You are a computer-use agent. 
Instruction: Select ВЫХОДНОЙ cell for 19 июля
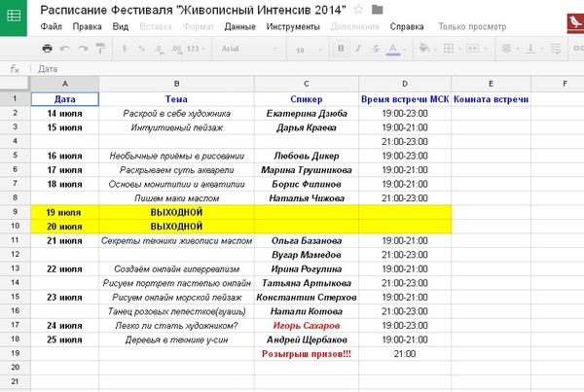[176, 212]
